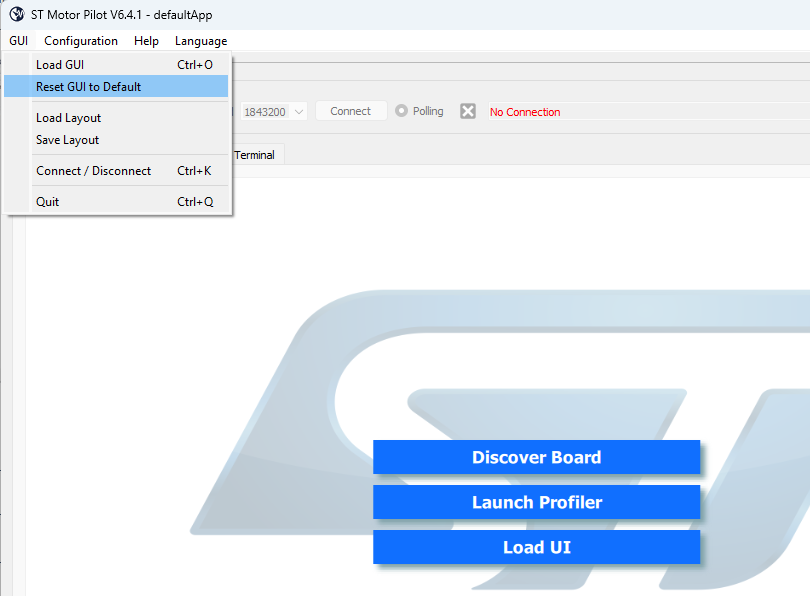
Task: Click the X disconnect icon
Action: 468,111
